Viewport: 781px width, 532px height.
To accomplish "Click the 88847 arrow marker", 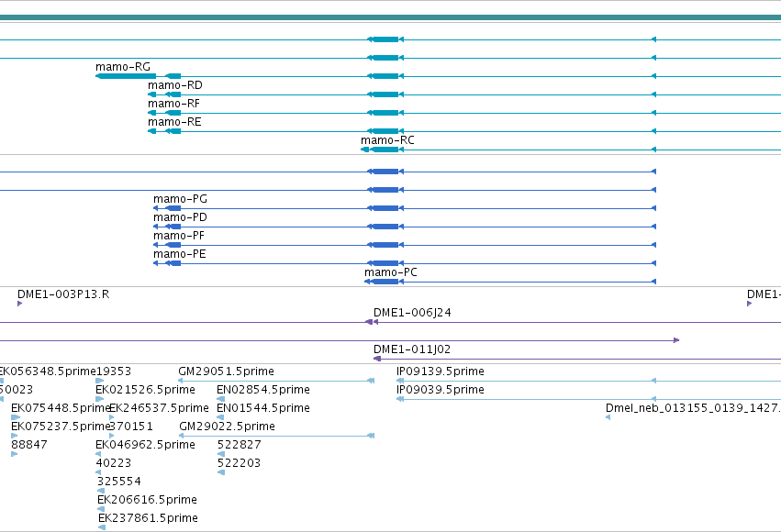I will 15,454.
